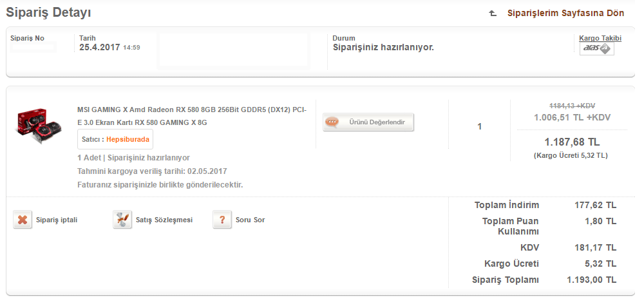Click the back arrow icon beside Siparişlerim
This screenshot has height=297, width=644.
pos(493,14)
